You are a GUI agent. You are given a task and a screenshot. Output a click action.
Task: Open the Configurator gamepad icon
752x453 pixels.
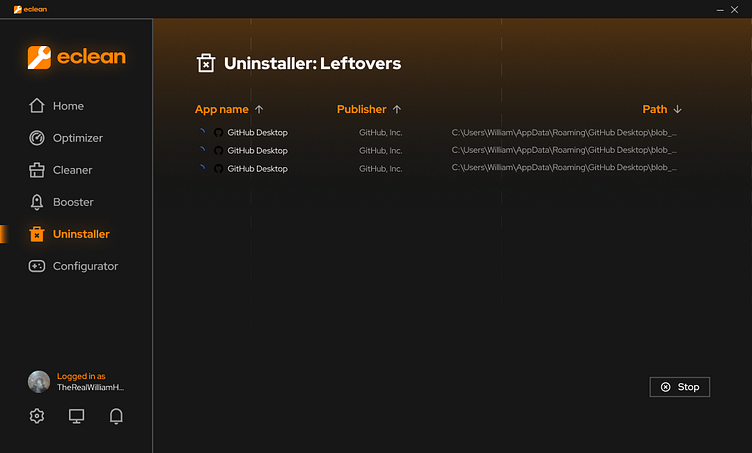pyautogui.click(x=37, y=266)
